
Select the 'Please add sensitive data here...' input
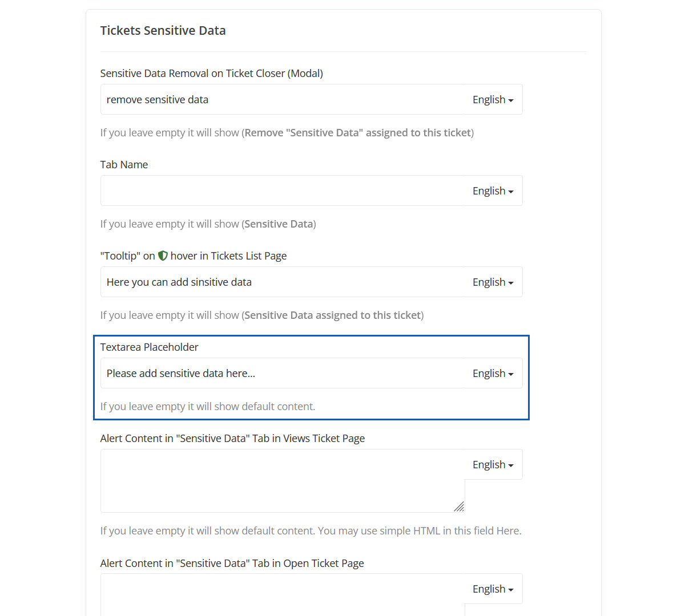click(x=283, y=374)
